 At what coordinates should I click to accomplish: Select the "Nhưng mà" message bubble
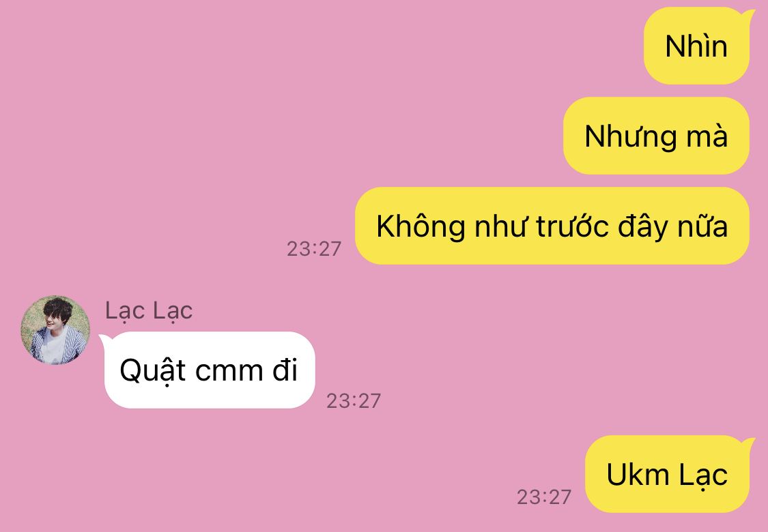(x=656, y=136)
